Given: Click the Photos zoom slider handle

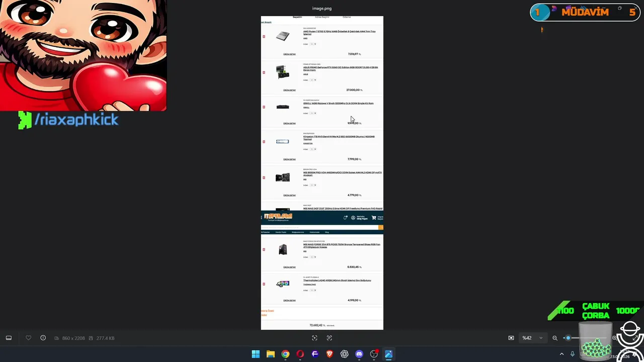Looking at the screenshot, I should [x=568, y=338].
